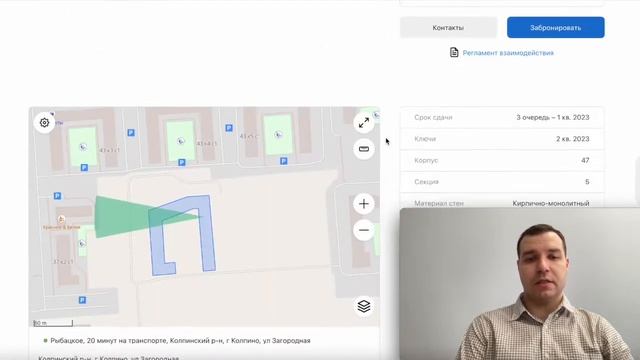
Task: Zoom in on the map
Action: [364, 204]
